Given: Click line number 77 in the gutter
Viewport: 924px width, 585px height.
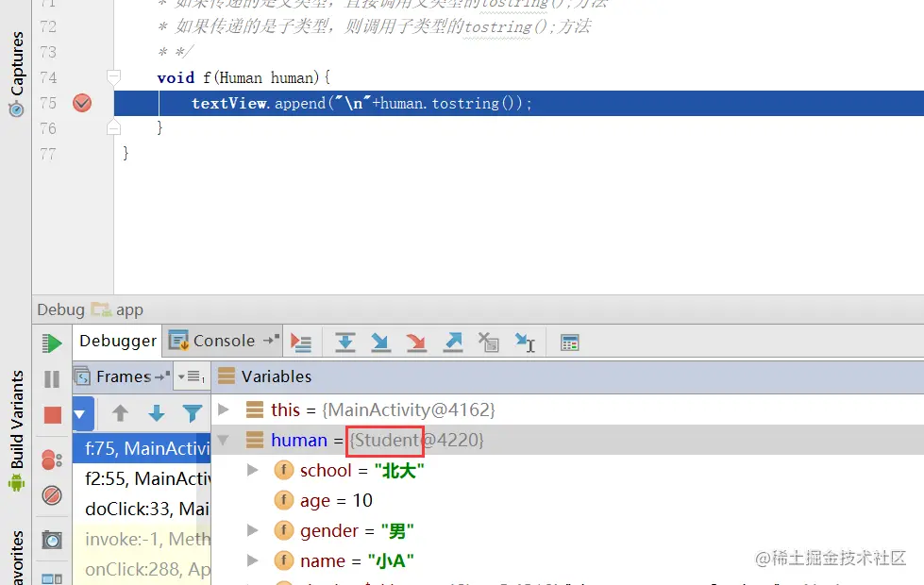Looking at the screenshot, I should 48,154.
